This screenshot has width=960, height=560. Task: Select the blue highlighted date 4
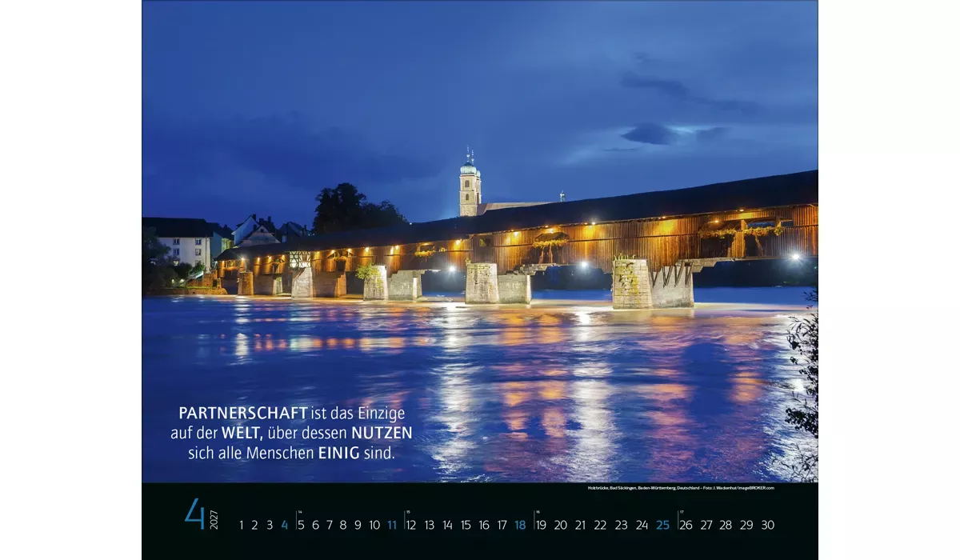tap(284, 524)
